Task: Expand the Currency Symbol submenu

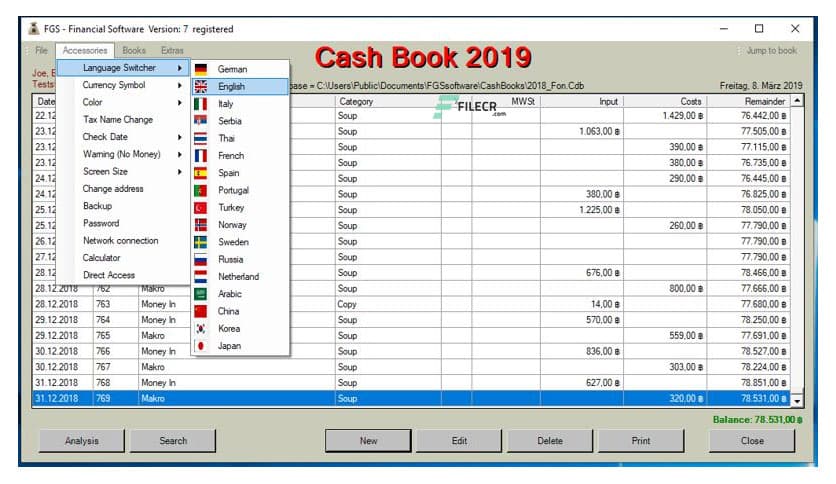Action: click(114, 85)
